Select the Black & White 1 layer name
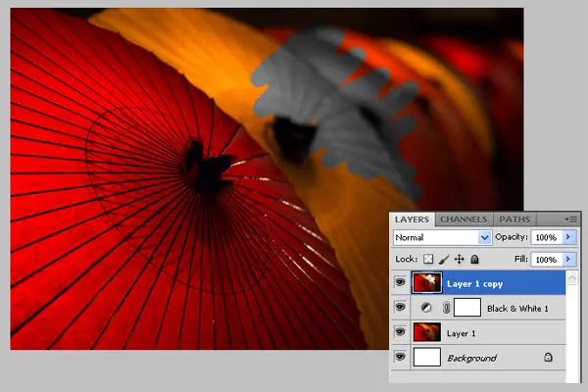 click(517, 309)
